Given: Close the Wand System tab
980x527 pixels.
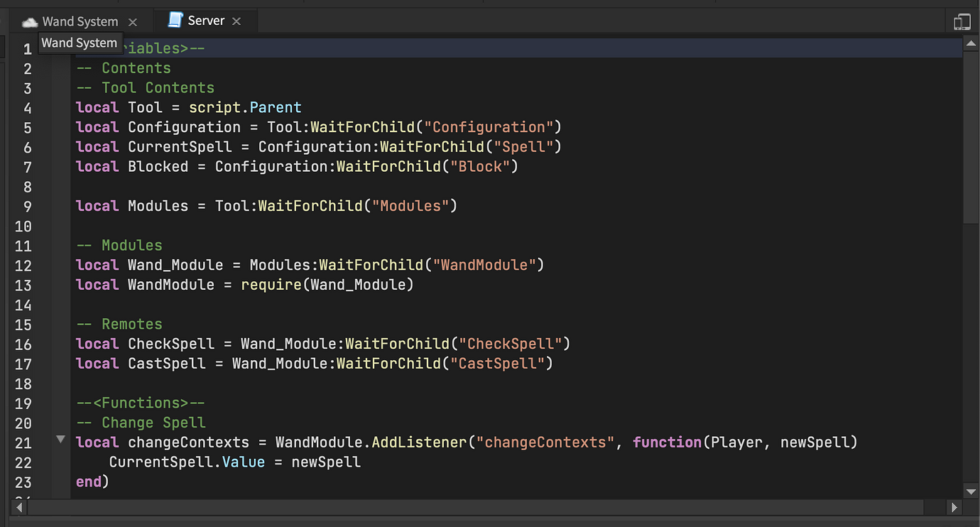Looking at the screenshot, I should pos(133,21).
